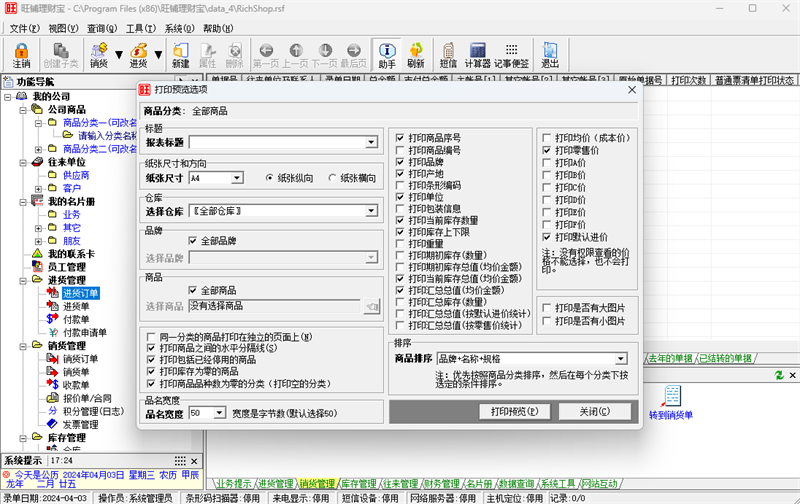Open the 报表标题 dropdown
This screenshot has height=504, width=800.
click(x=371, y=142)
